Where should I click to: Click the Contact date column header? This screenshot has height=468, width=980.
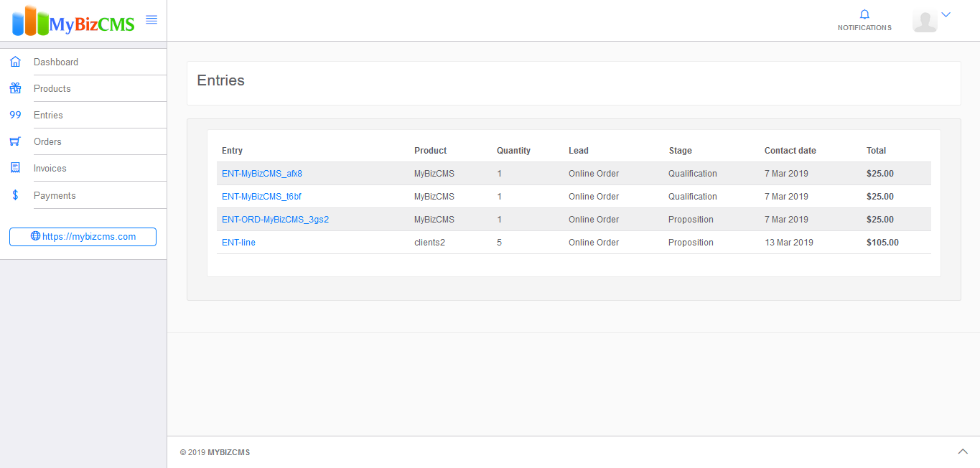(x=790, y=151)
